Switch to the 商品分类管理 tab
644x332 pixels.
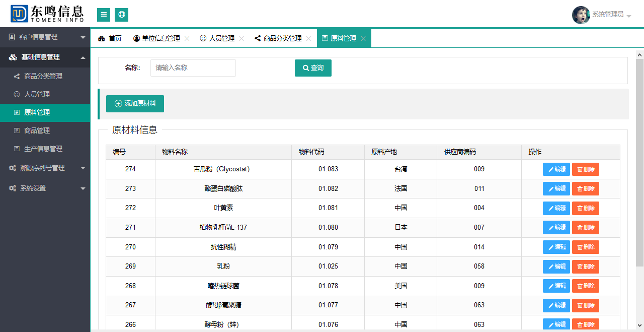pos(282,38)
